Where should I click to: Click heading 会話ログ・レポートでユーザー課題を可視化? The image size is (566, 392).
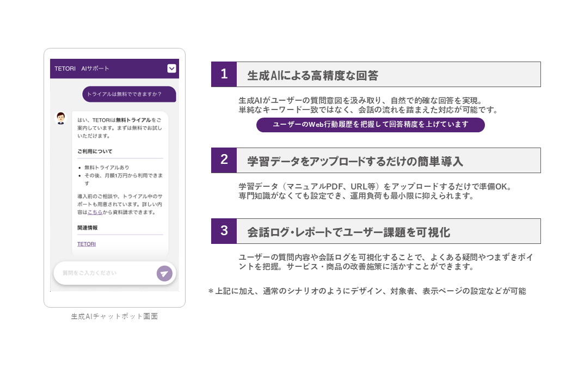(349, 232)
